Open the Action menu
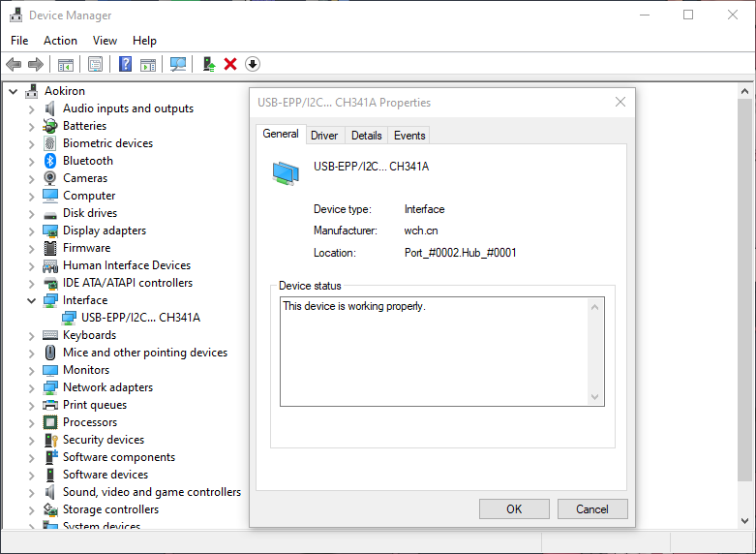Viewport: 756px width, 554px height. pos(60,41)
